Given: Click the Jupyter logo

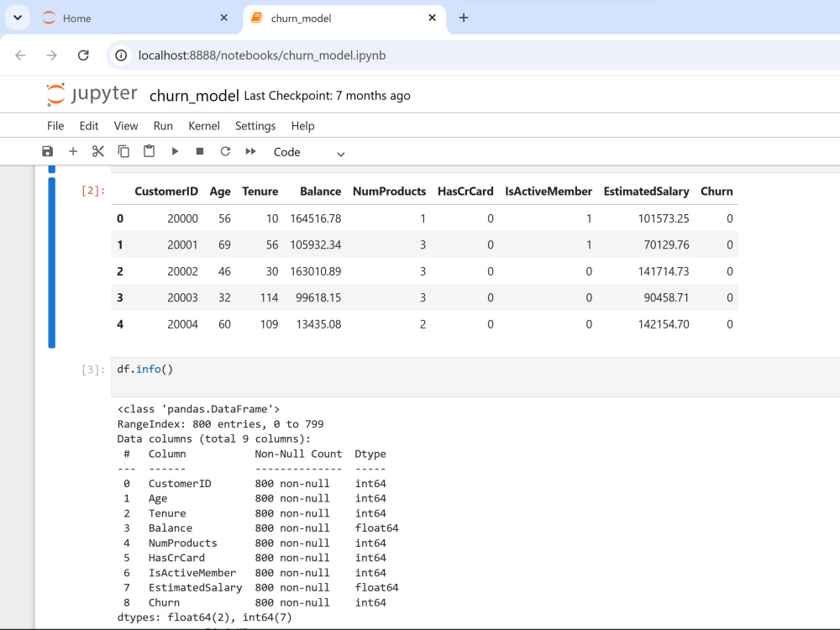Looking at the screenshot, I should [x=92, y=94].
